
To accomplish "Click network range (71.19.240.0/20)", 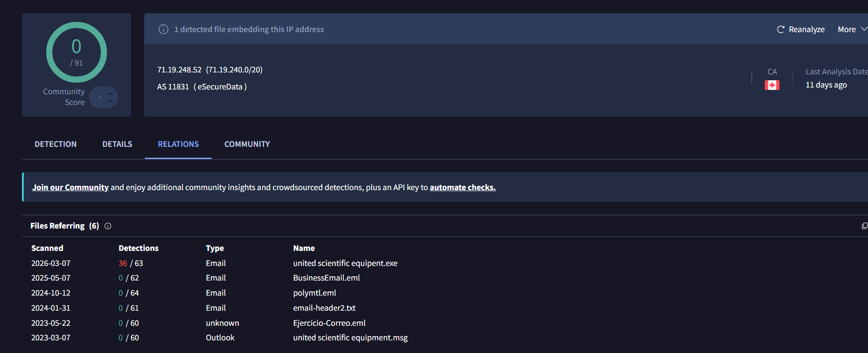I will pos(234,70).
